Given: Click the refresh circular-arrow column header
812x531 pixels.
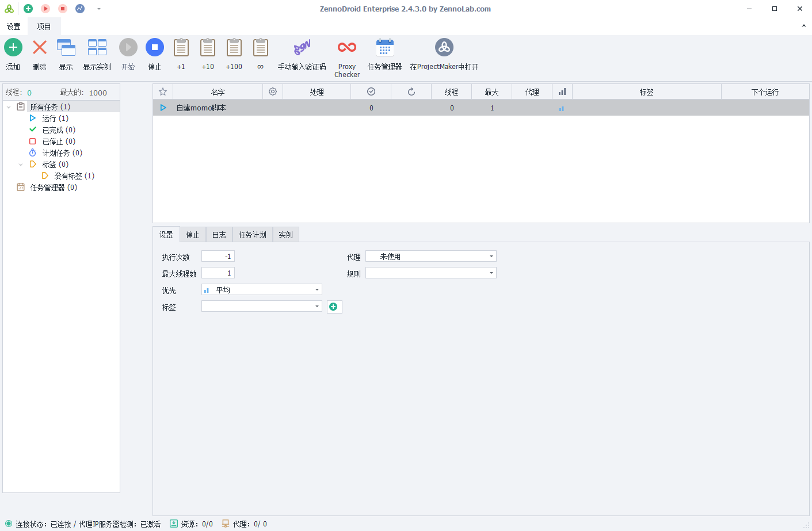Looking at the screenshot, I should point(411,92).
